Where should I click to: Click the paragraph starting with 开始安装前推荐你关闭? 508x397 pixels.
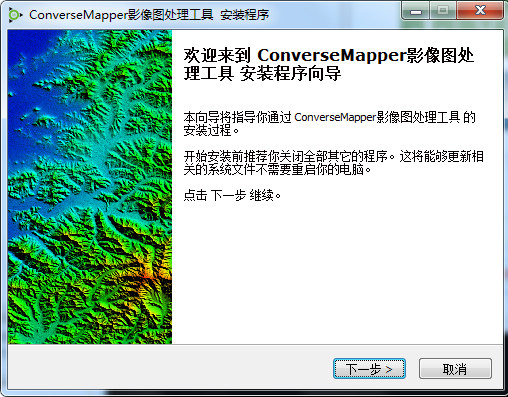point(333,163)
